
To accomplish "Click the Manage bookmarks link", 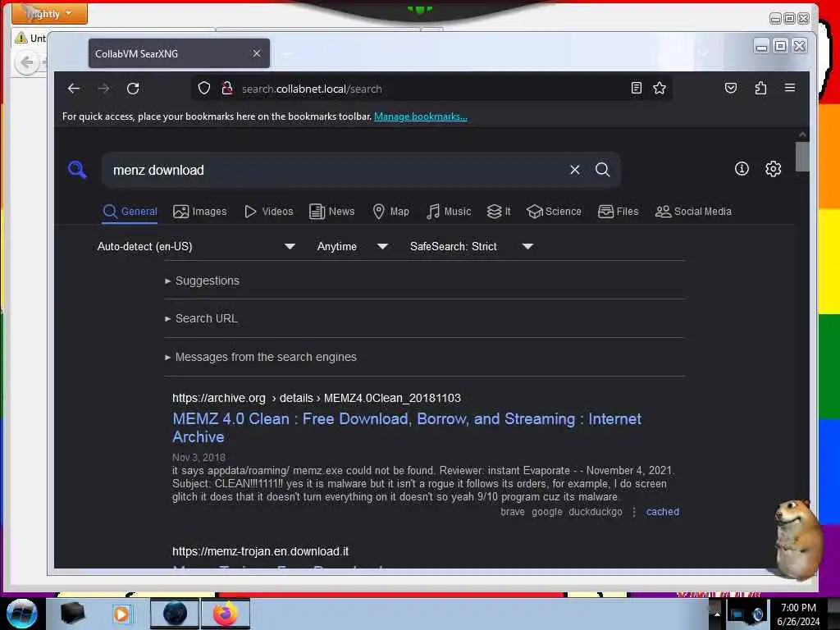I will tap(421, 116).
